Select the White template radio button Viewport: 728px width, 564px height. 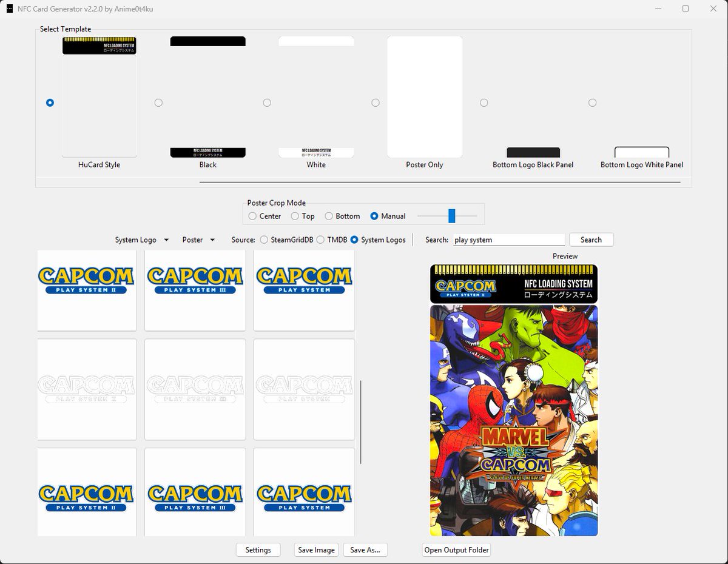tap(267, 103)
